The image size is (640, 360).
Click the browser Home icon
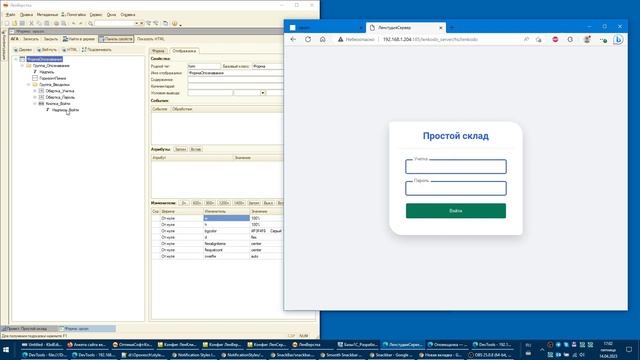322,40
